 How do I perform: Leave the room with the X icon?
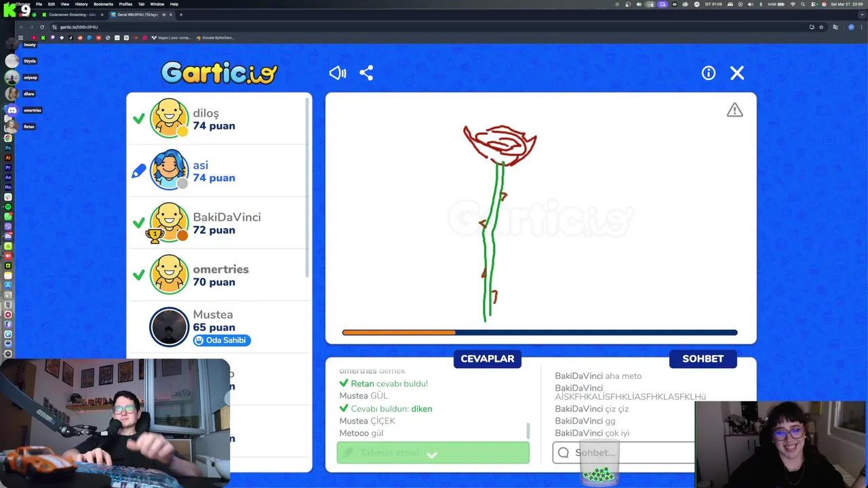737,73
